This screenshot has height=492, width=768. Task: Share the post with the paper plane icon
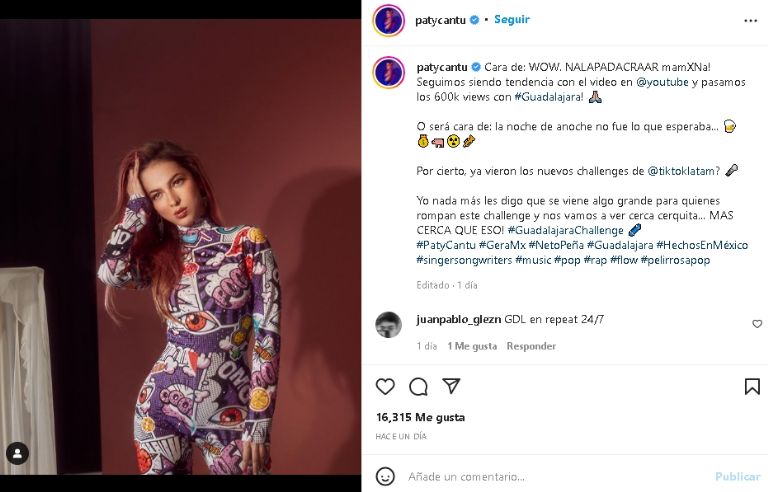[451, 387]
